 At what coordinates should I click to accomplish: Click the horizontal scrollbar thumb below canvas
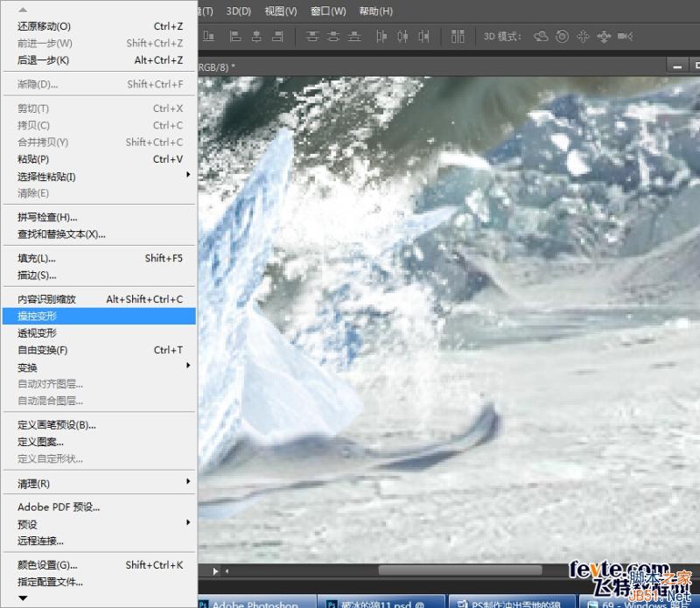pos(460,570)
